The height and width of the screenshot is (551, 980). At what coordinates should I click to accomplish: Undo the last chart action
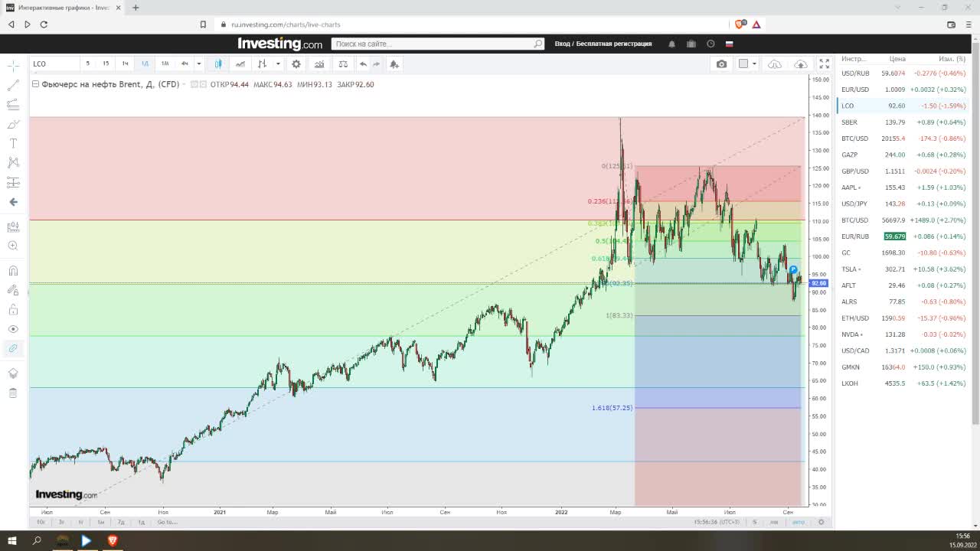[x=363, y=64]
